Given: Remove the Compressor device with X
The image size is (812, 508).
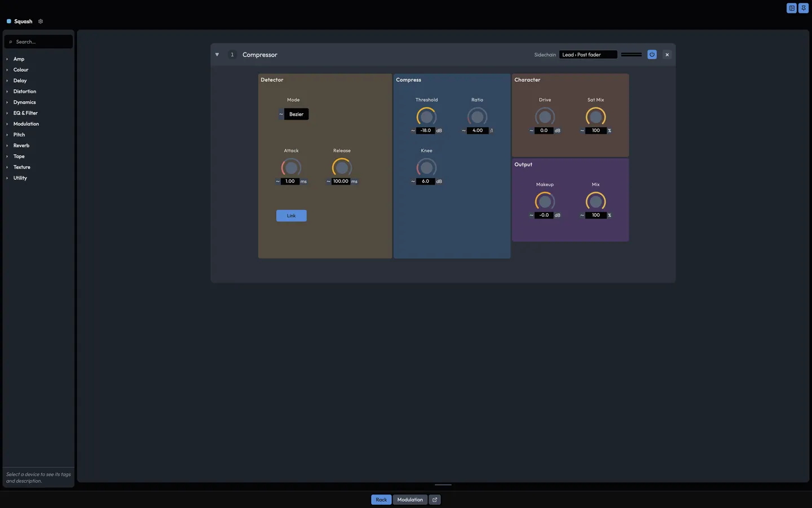Looking at the screenshot, I should 667,55.
